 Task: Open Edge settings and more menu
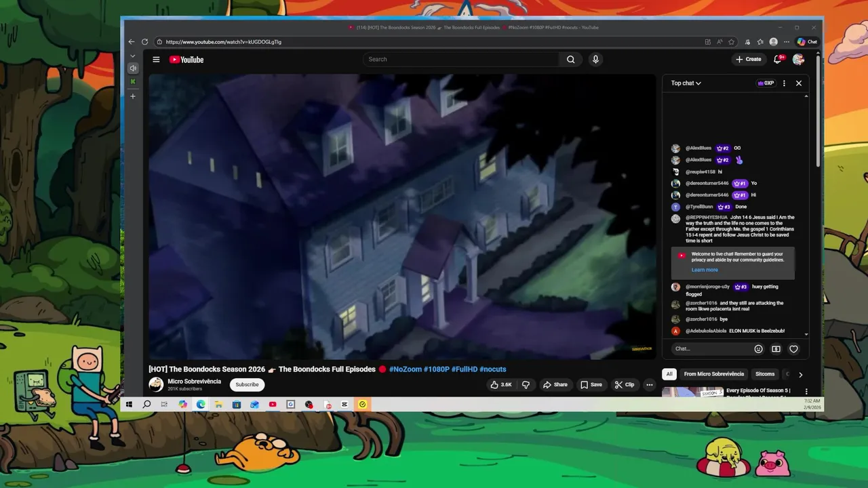pos(787,41)
